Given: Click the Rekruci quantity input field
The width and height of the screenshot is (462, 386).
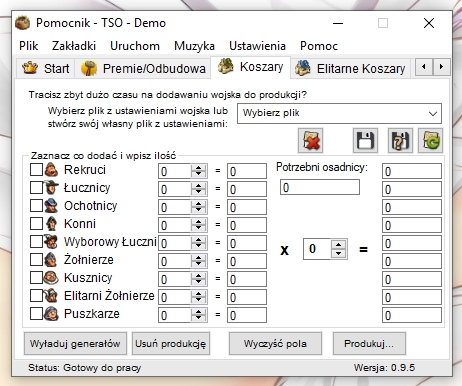Looking at the screenshot, I should [174, 171].
